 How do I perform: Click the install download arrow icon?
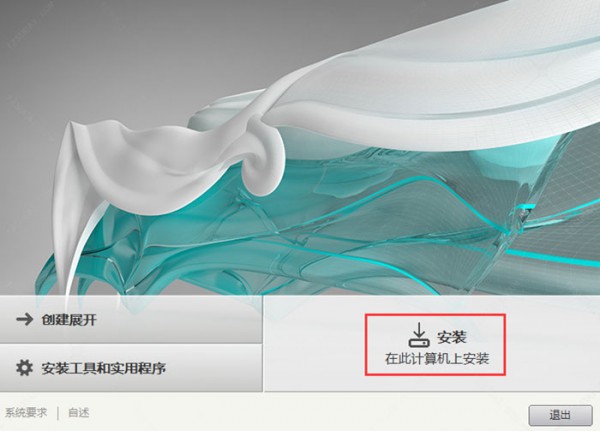point(419,335)
